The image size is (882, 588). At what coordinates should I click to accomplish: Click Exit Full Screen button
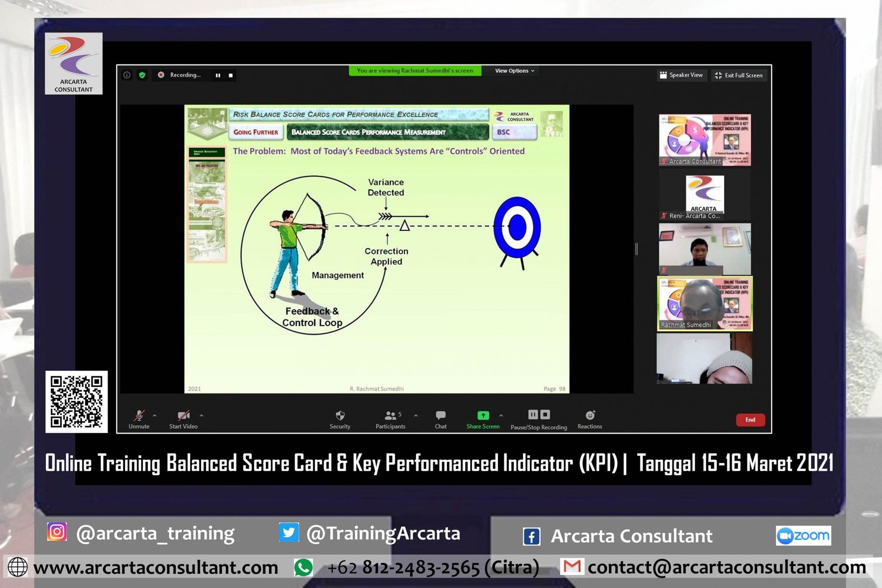click(x=739, y=75)
